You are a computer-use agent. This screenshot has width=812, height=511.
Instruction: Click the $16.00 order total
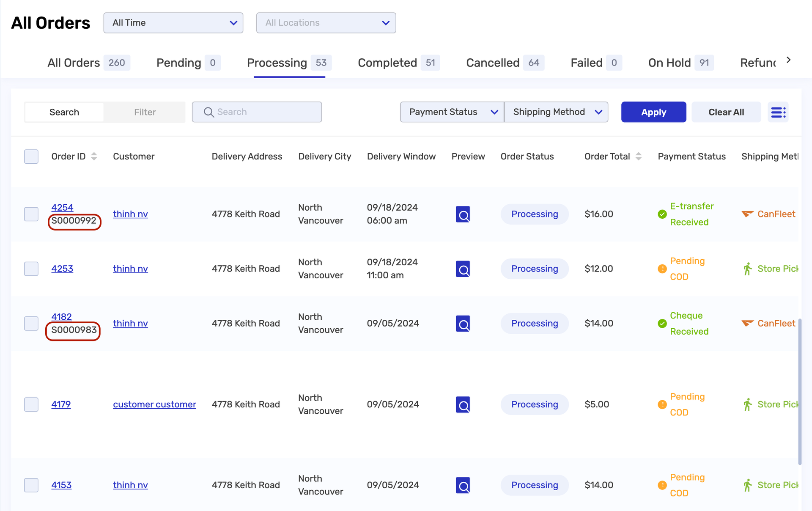pyautogui.click(x=599, y=214)
